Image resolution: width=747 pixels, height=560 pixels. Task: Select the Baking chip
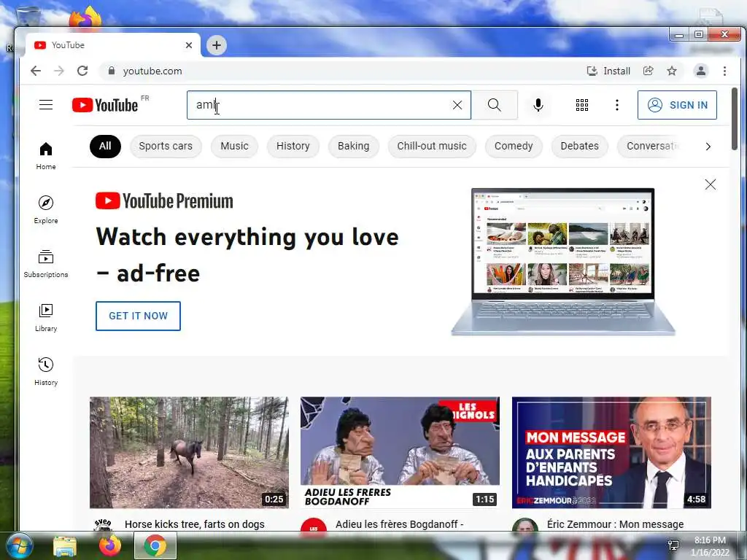pyautogui.click(x=354, y=146)
